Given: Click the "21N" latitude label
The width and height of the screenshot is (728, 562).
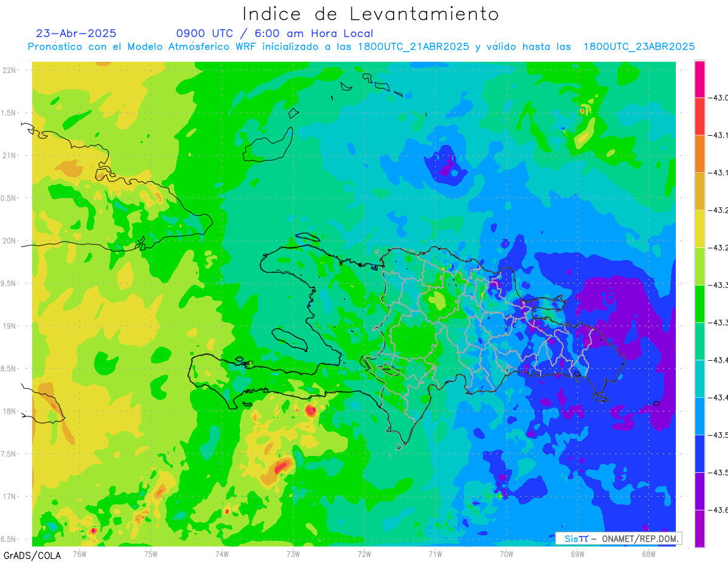Looking at the screenshot, I should [10, 156].
